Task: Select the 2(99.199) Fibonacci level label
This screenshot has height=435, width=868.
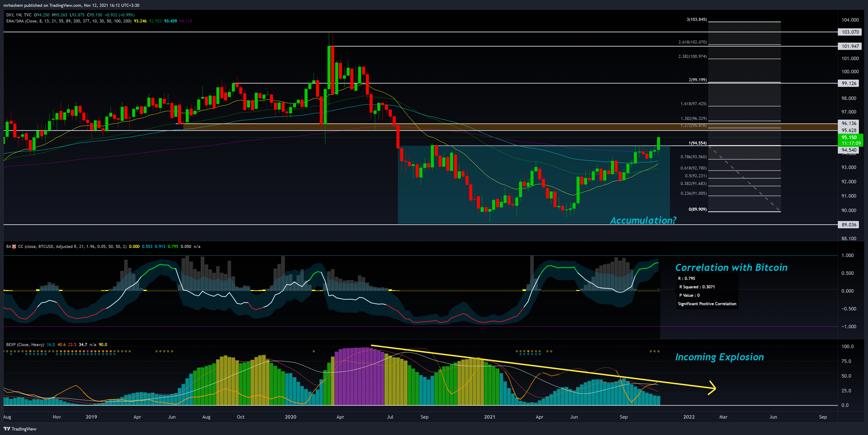Action: (697, 80)
